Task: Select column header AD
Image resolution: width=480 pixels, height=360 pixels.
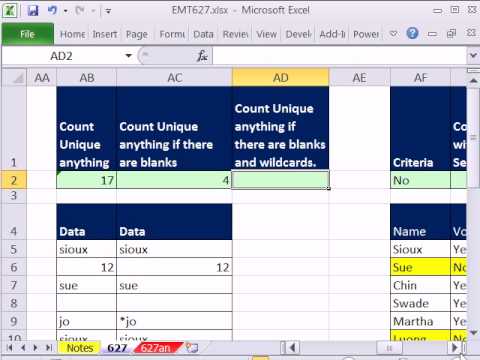Action: tap(280, 78)
